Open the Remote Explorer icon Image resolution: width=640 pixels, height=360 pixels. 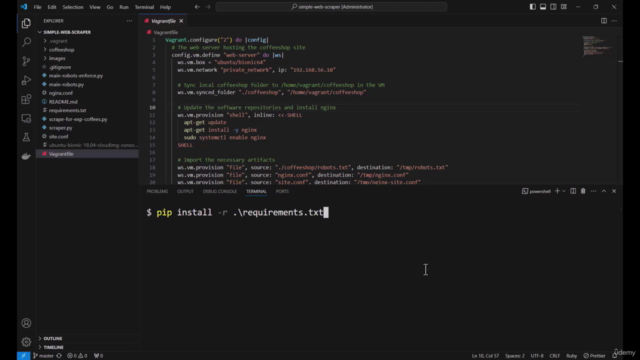pyautogui.click(x=26, y=118)
